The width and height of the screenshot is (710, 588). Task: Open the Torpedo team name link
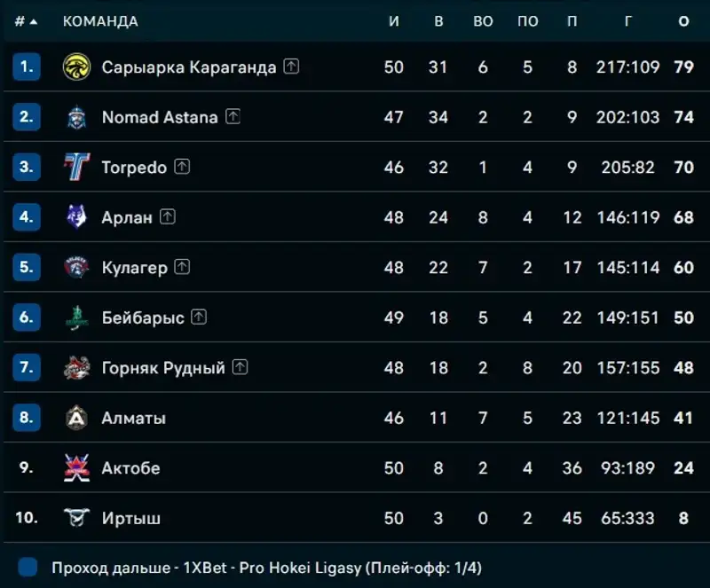pyautogui.click(x=134, y=167)
